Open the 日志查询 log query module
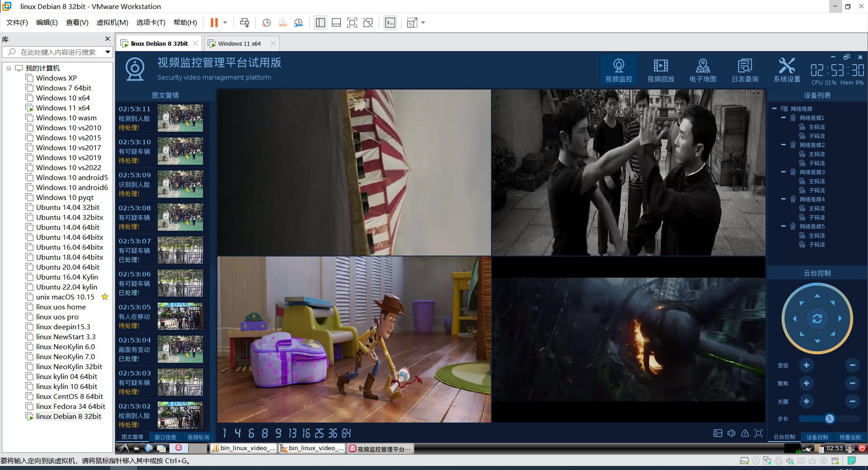868x470 pixels. pos(745,70)
